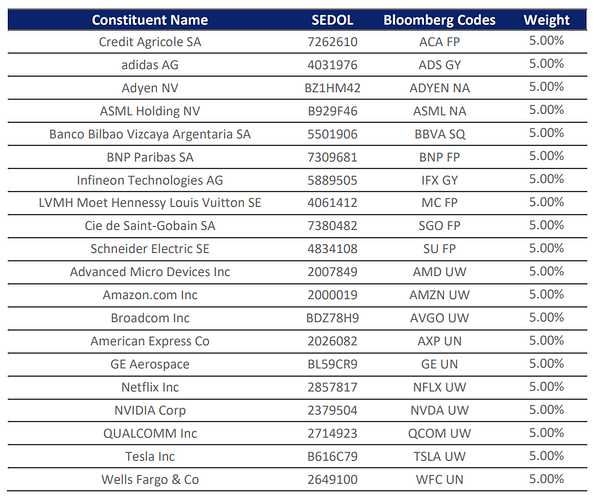Image resolution: width=594 pixels, height=500 pixels.
Task: Select Wells Fargo & Co row name
Action: click(x=150, y=480)
